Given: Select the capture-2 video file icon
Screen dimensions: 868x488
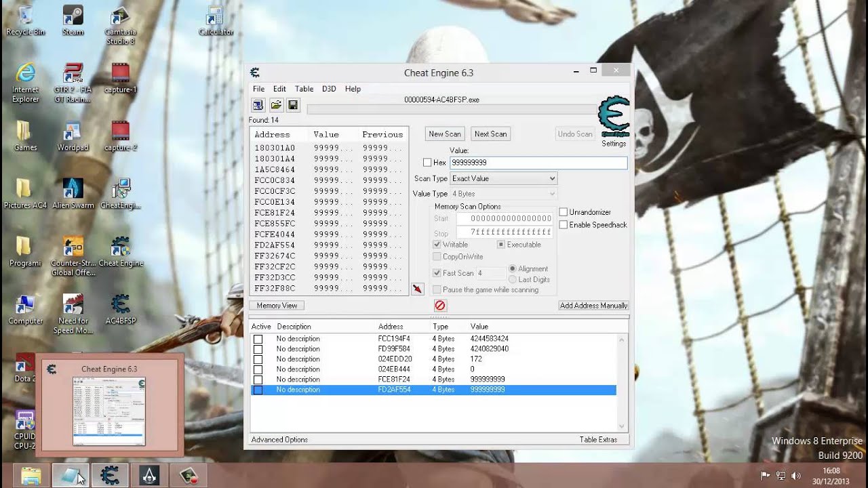Looking at the screenshot, I should point(120,136).
